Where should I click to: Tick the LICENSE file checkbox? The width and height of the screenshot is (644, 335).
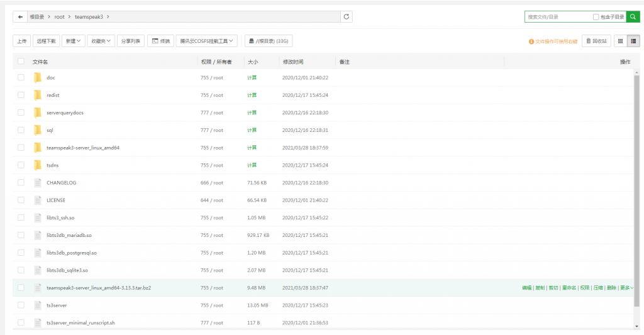(21, 200)
